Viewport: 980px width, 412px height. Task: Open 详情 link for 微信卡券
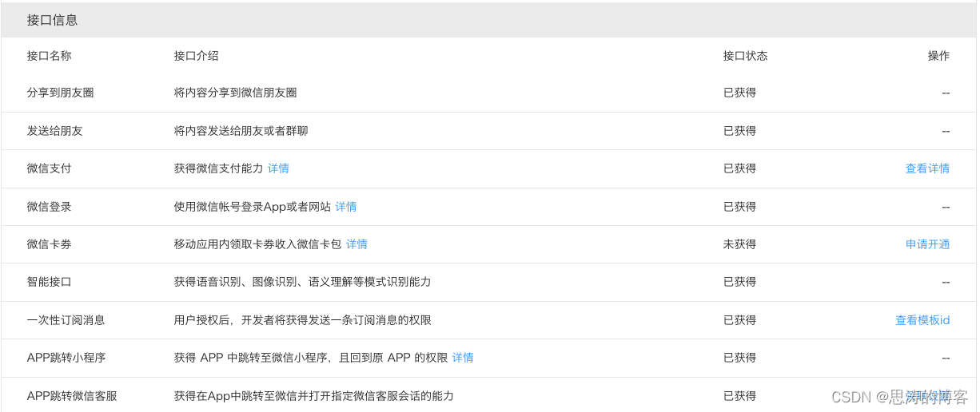tap(357, 244)
